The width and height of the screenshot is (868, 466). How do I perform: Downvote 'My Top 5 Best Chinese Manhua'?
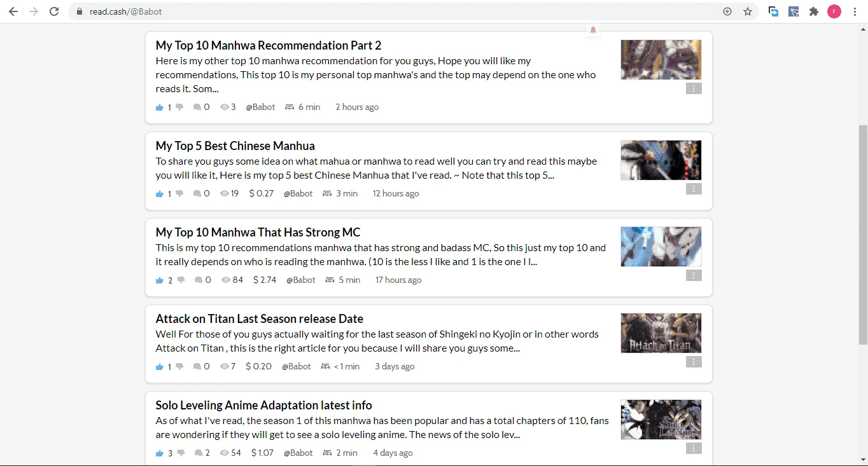179,194
